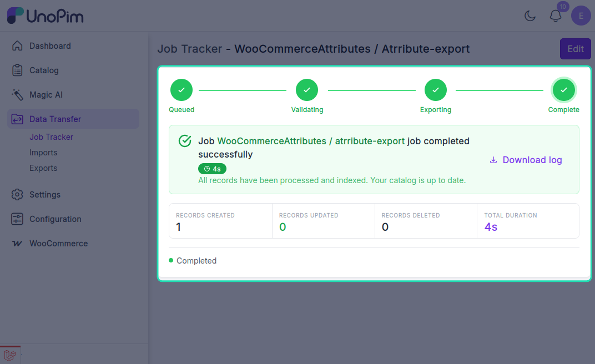Click Records Deleted value 0
The width and height of the screenshot is (595, 364).
coord(385,227)
